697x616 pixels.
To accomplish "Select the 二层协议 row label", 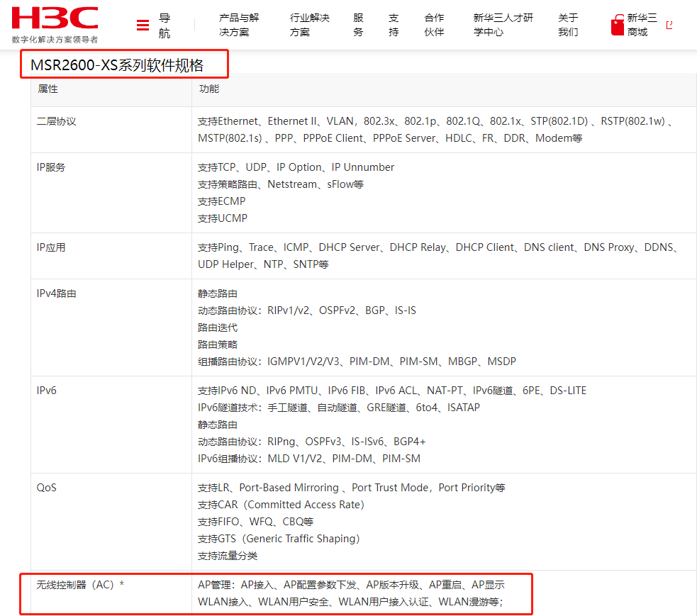I will click(57, 121).
